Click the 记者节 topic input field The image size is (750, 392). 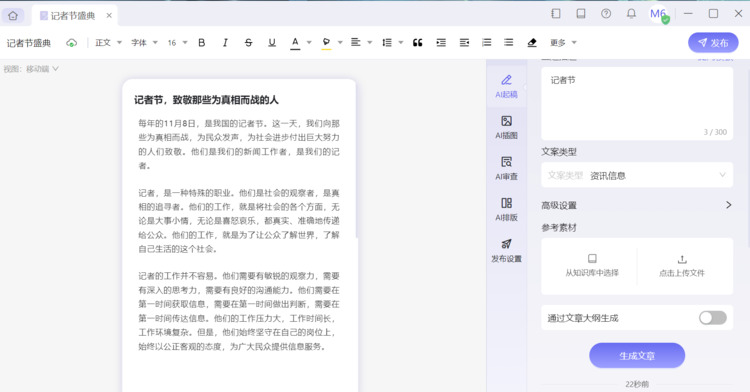click(637, 103)
